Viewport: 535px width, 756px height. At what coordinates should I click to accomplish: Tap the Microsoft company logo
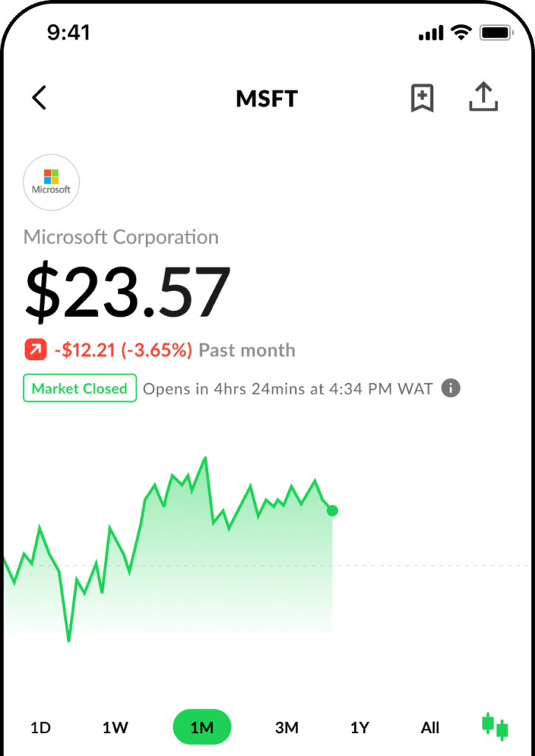51,182
